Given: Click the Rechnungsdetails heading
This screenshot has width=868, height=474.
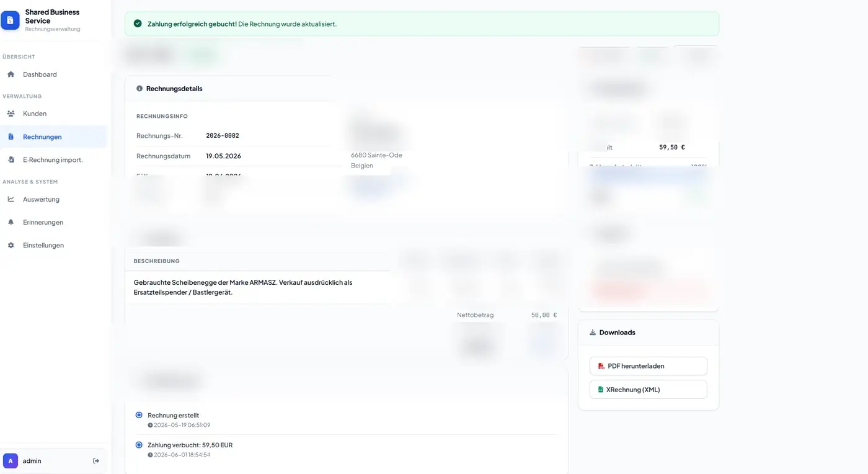Looking at the screenshot, I should tap(174, 89).
